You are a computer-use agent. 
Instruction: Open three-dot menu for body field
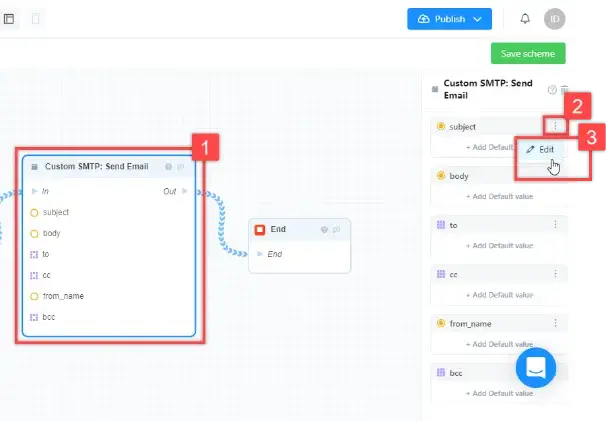tap(556, 176)
